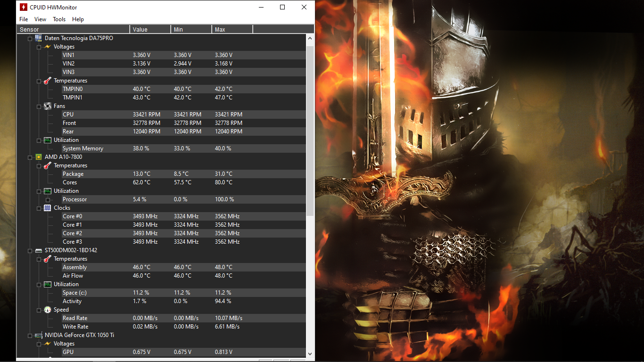Click the Fans icon
Image resolution: width=644 pixels, height=362 pixels.
click(47, 106)
